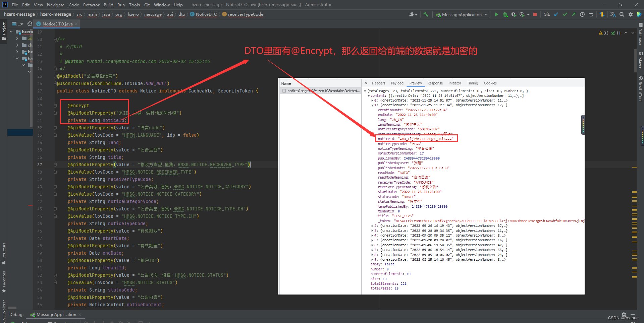644x323 pixels.
Task: Toggle fold marker at @Encrypt line 29
Action: coord(55,106)
